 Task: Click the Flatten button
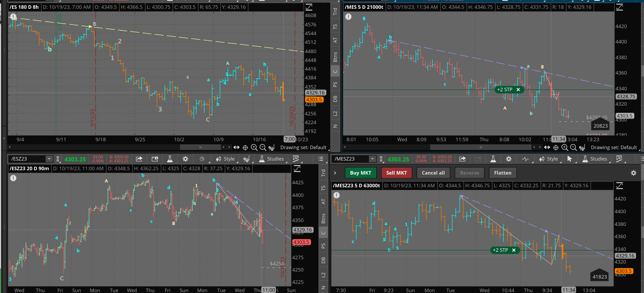coord(502,173)
